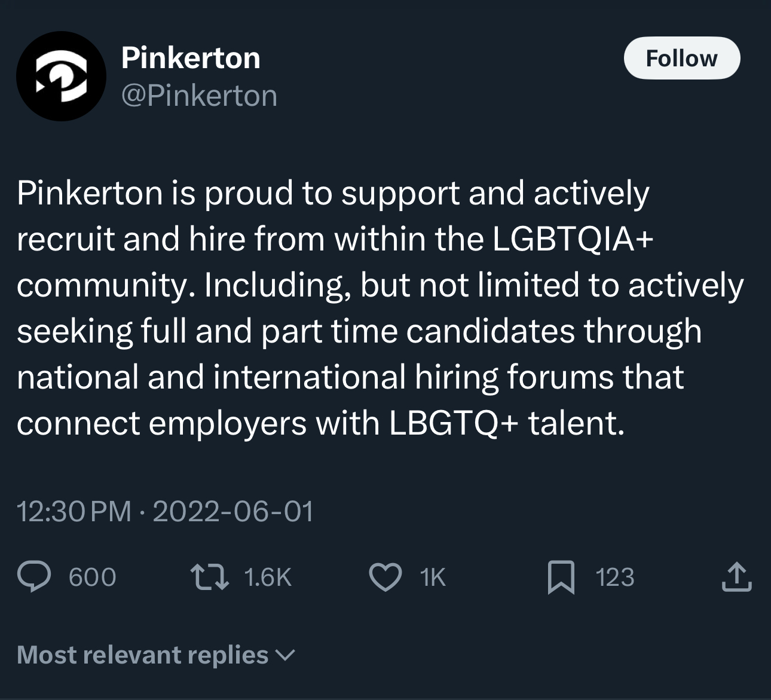This screenshot has width=771, height=700.
Task: Like the tweet with the heart icon
Action: coord(385,577)
